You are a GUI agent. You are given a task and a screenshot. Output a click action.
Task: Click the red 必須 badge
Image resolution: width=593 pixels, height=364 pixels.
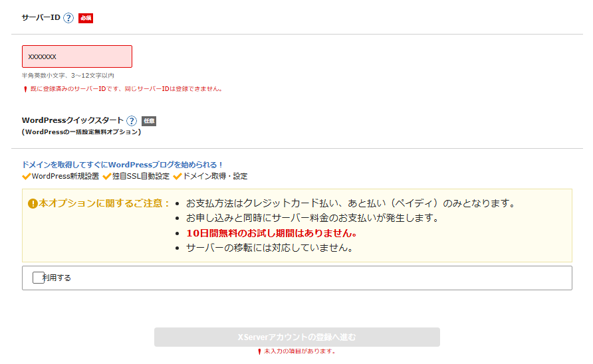[x=86, y=18]
